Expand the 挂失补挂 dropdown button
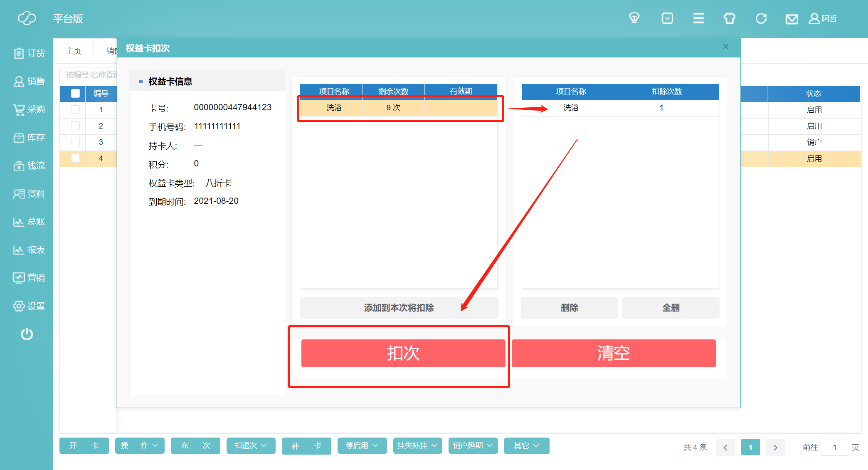 tap(417, 445)
